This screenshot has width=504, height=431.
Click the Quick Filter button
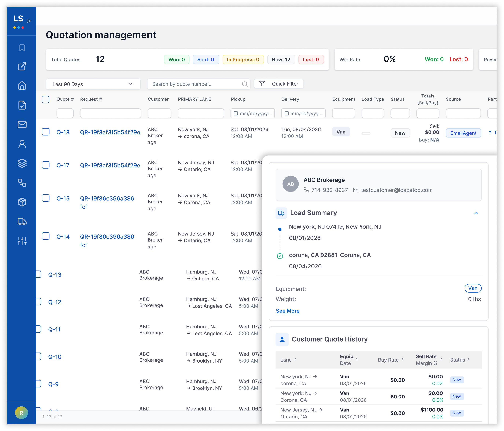tap(279, 84)
